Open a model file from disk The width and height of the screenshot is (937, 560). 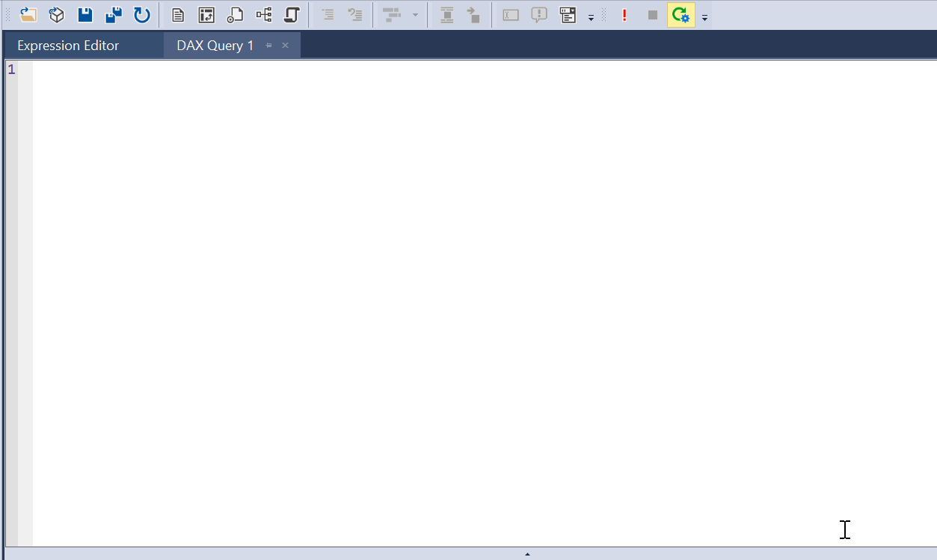(28, 14)
